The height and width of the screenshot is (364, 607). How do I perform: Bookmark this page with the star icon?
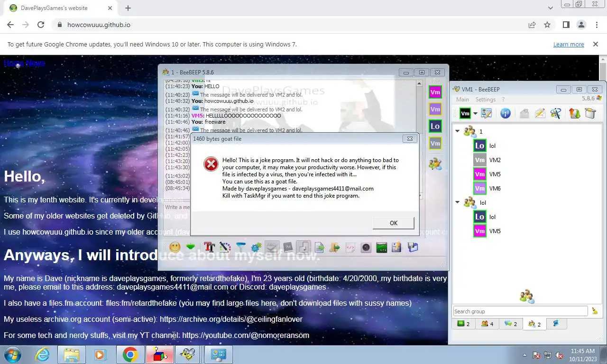[547, 25]
